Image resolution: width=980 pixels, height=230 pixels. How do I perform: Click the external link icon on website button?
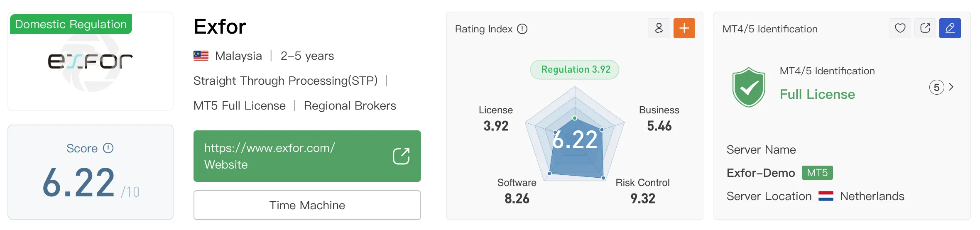[401, 156]
